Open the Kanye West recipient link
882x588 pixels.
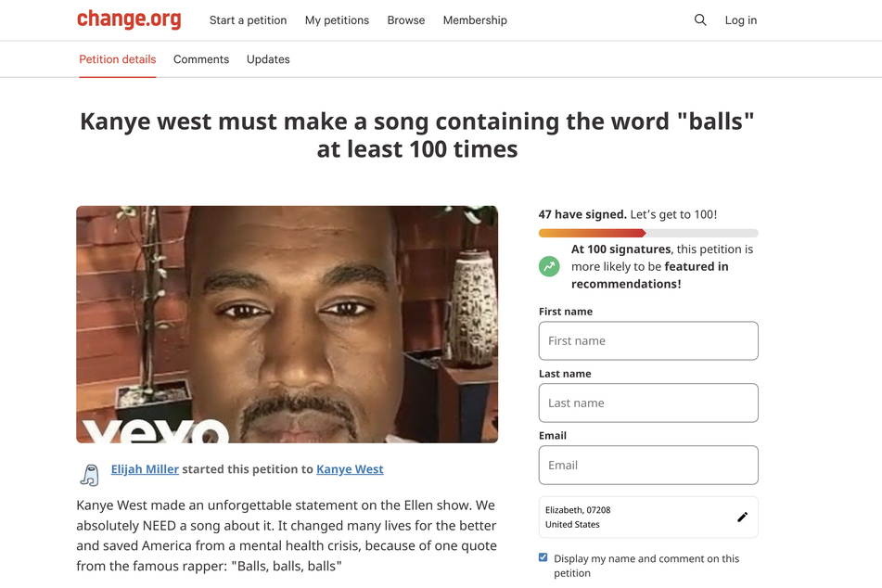point(350,469)
